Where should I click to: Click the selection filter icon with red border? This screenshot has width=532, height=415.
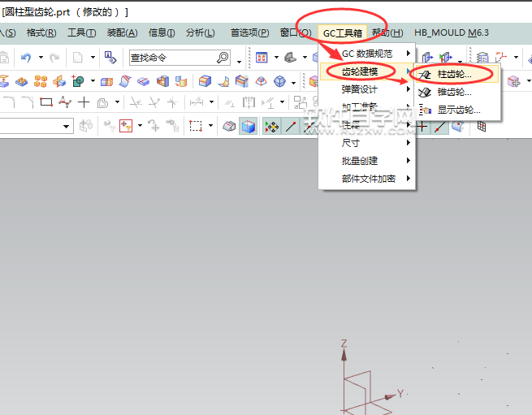click(x=126, y=126)
